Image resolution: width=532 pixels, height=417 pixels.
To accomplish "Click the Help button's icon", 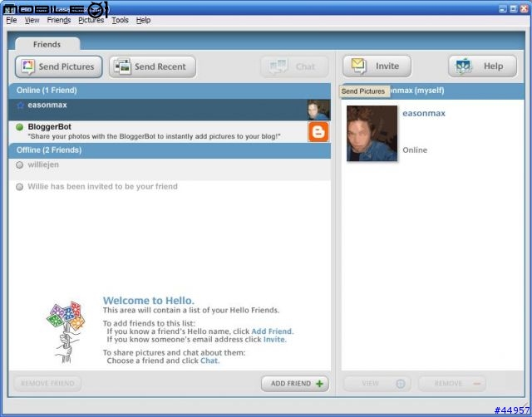I will [x=463, y=66].
